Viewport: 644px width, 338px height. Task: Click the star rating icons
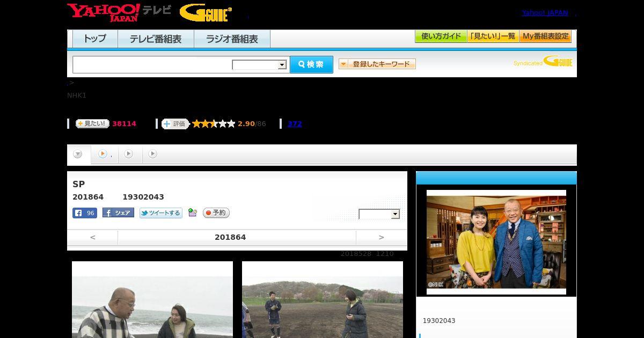click(x=214, y=124)
